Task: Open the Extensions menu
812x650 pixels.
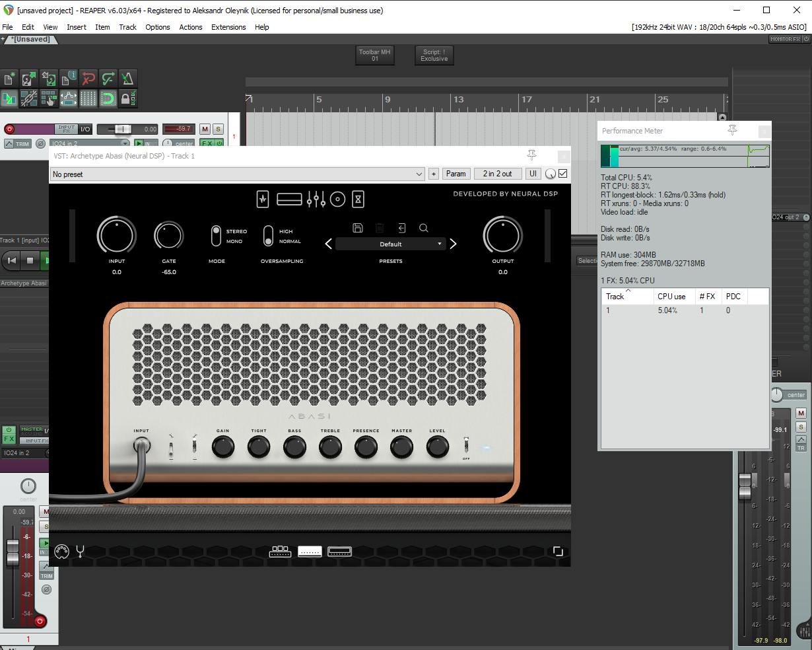Action: (x=228, y=27)
